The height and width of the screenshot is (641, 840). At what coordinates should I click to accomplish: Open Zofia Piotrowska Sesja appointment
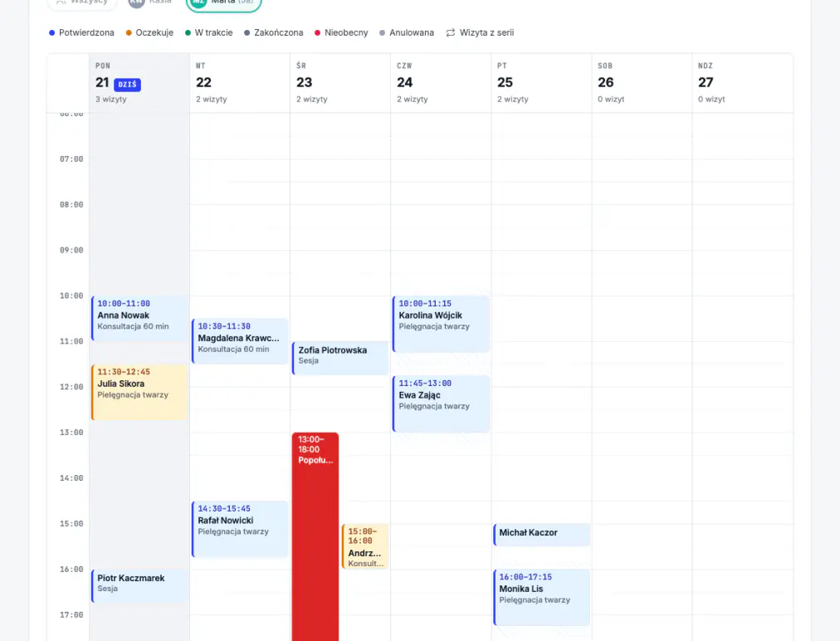point(340,358)
